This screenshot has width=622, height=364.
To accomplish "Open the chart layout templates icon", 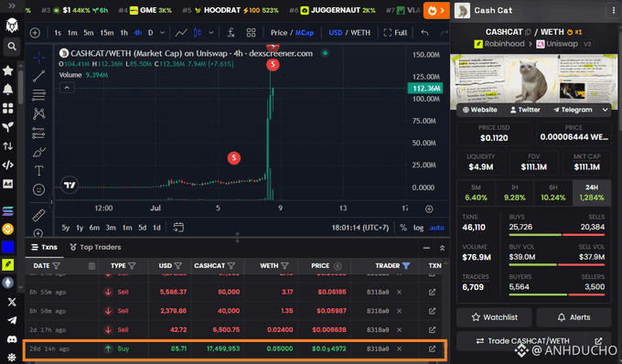I will click(x=251, y=33).
